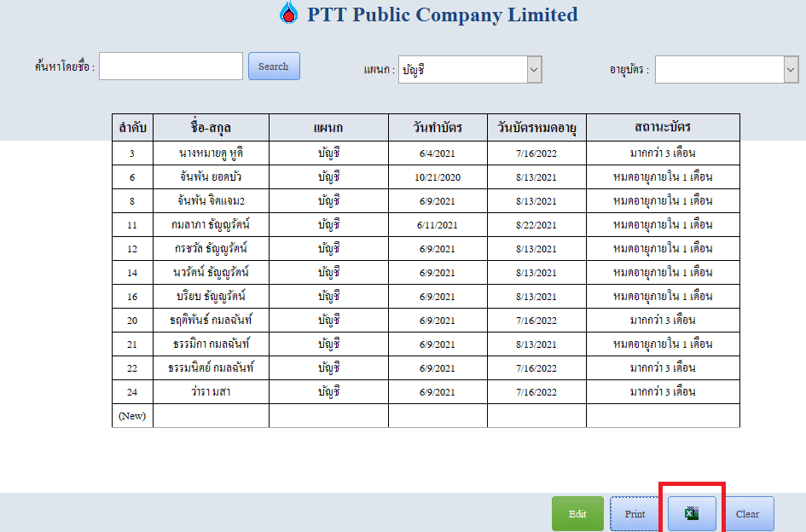Click status cell in row 6
This screenshot has height=532, width=806.
click(663, 176)
